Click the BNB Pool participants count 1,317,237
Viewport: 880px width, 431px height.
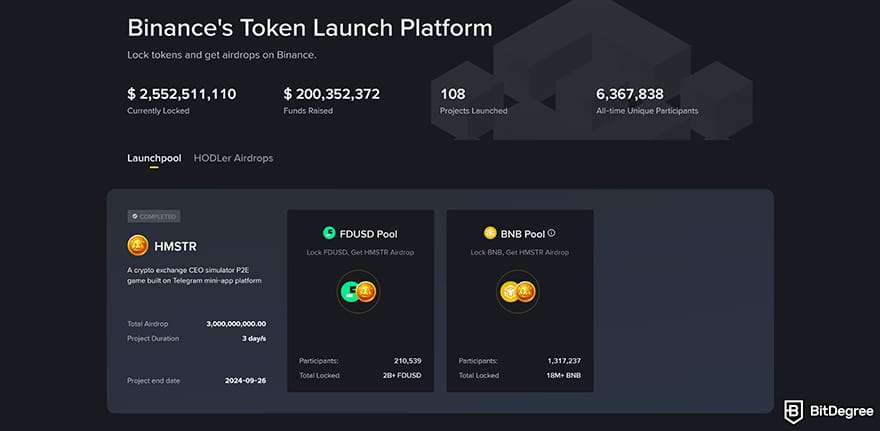pos(564,361)
